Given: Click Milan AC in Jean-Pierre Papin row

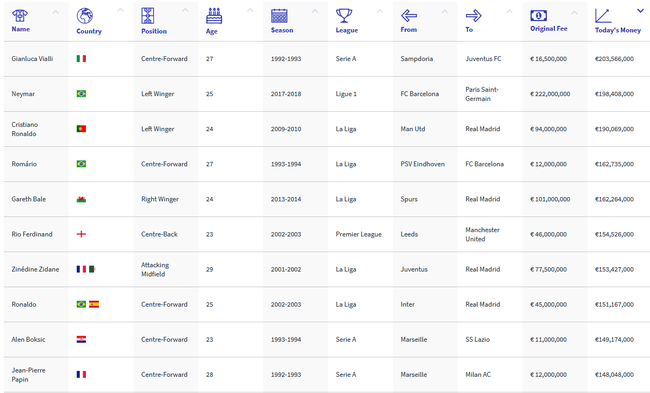Looking at the screenshot, I should click(x=478, y=374).
